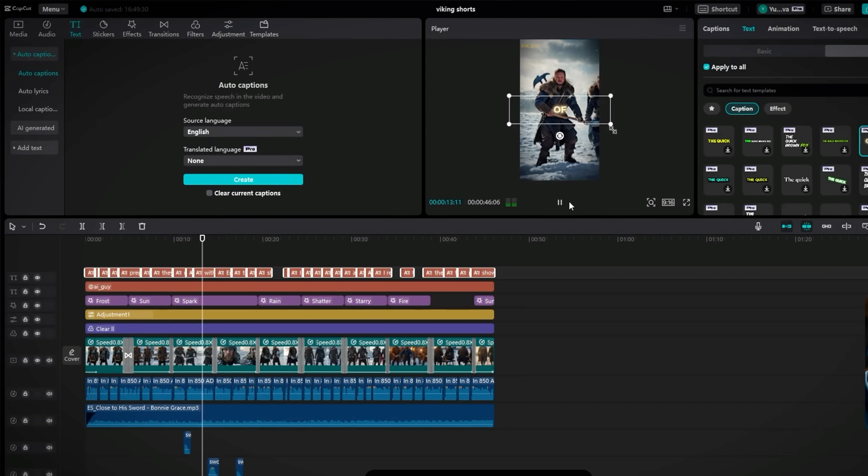
Task: Select Auto lyrics in sidebar
Action: pyautogui.click(x=33, y=91)
